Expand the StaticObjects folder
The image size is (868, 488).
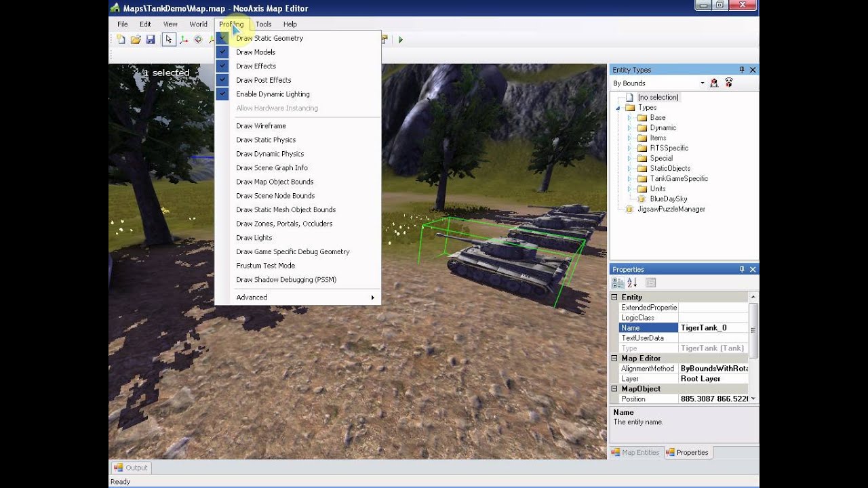point(629,169)
